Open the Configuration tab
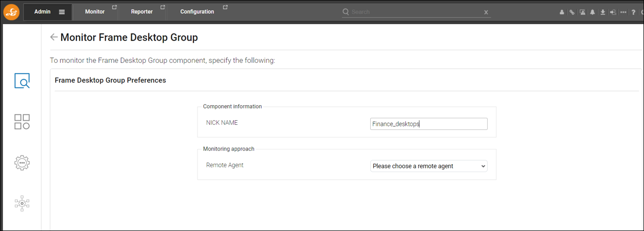Image resolution: width=644 pixels, height=231 pixels. point(197,12)
